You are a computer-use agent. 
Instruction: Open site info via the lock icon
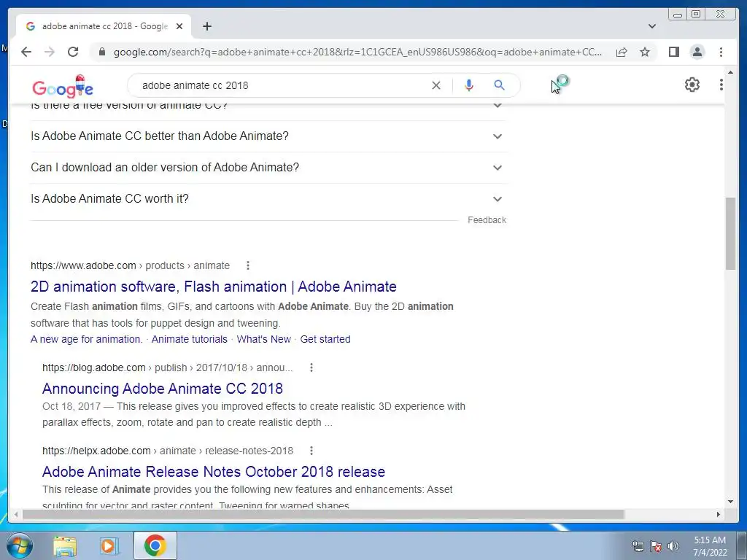[x=101, y=52]
